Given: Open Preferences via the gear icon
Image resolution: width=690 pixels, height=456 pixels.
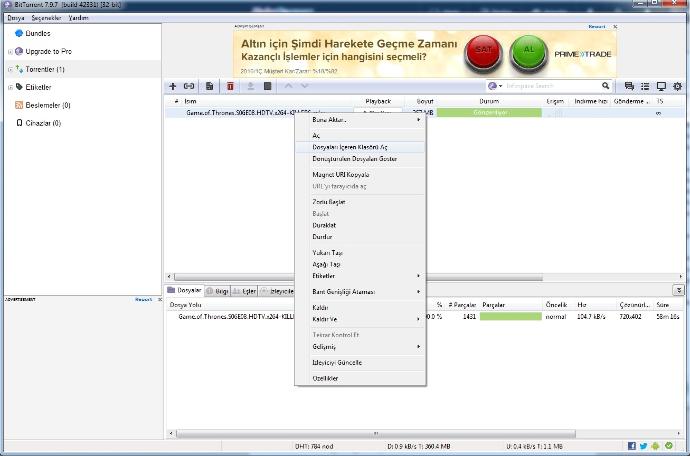Looking at the screenshot, I should pyautogui.click(x=678, y=86).
